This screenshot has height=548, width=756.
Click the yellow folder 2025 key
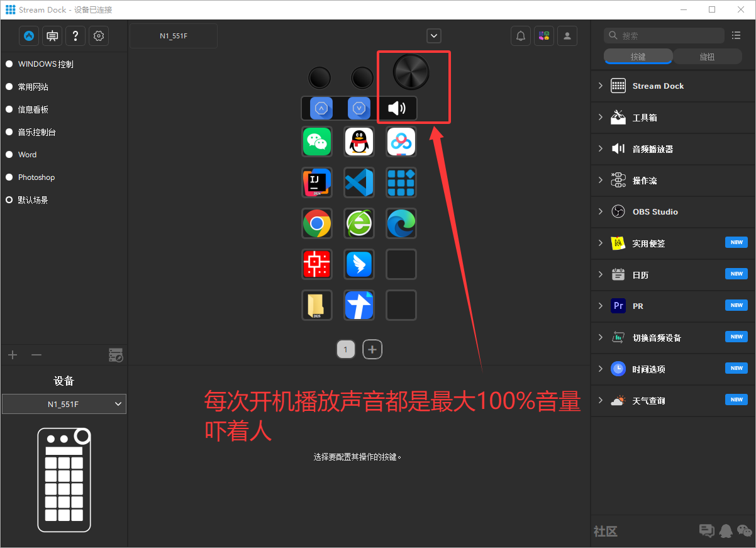coord(317,305)
